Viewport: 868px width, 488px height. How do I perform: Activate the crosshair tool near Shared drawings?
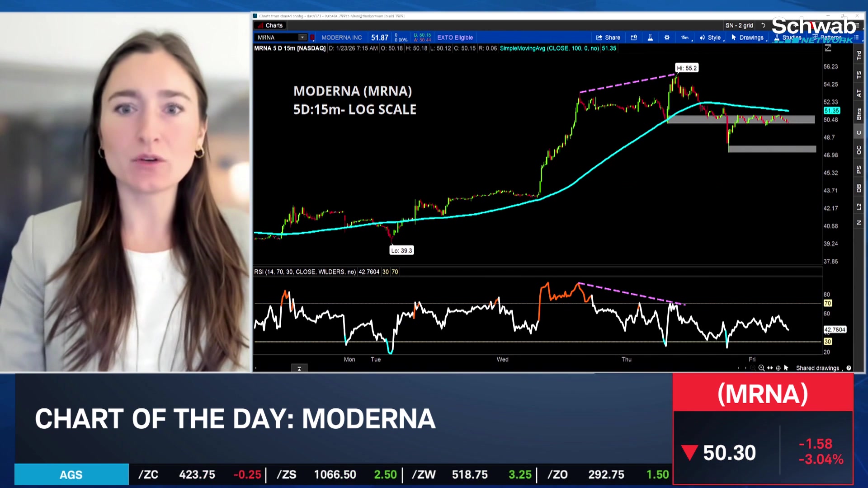pyautogui.click(x=778, y=368)
